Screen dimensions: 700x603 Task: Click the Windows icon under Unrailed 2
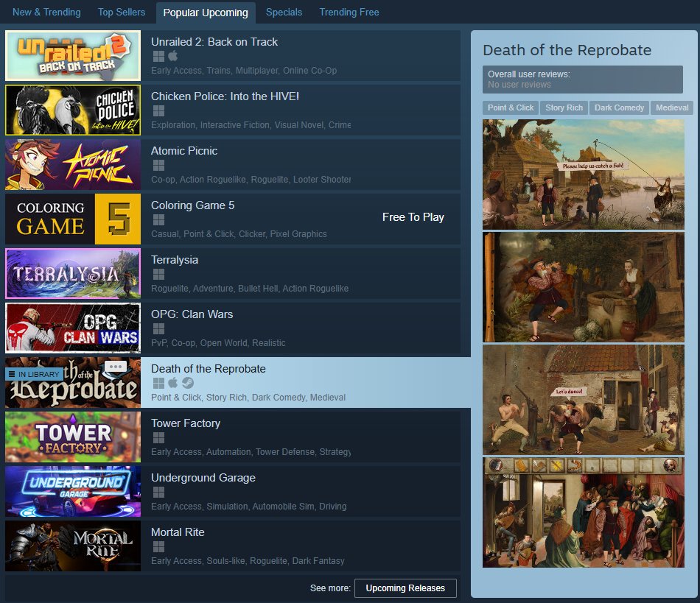(158, 56)
